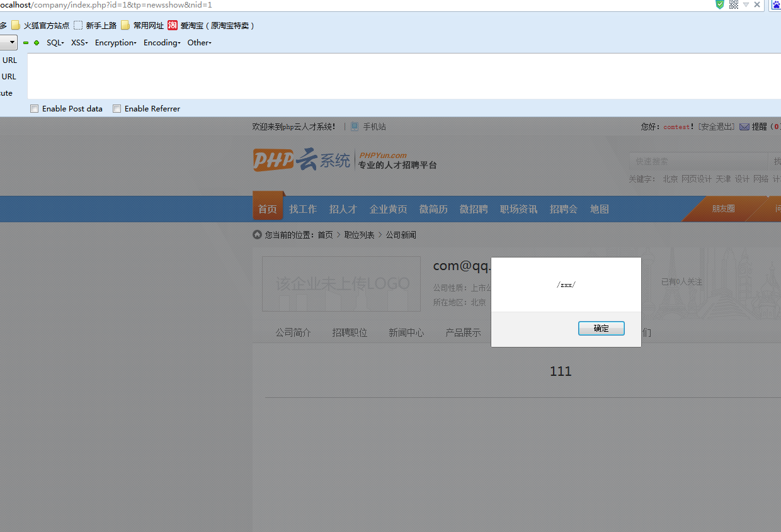The height and width of the screenshot is (532, 781).
Task: Click the 网页设计 keyword link
Action: 697,179
